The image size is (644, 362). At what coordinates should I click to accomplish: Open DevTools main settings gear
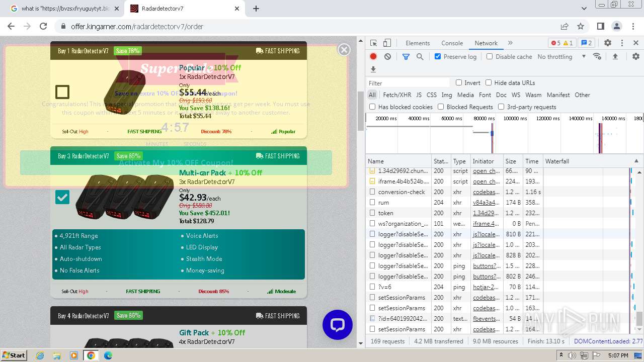(608, 43)
